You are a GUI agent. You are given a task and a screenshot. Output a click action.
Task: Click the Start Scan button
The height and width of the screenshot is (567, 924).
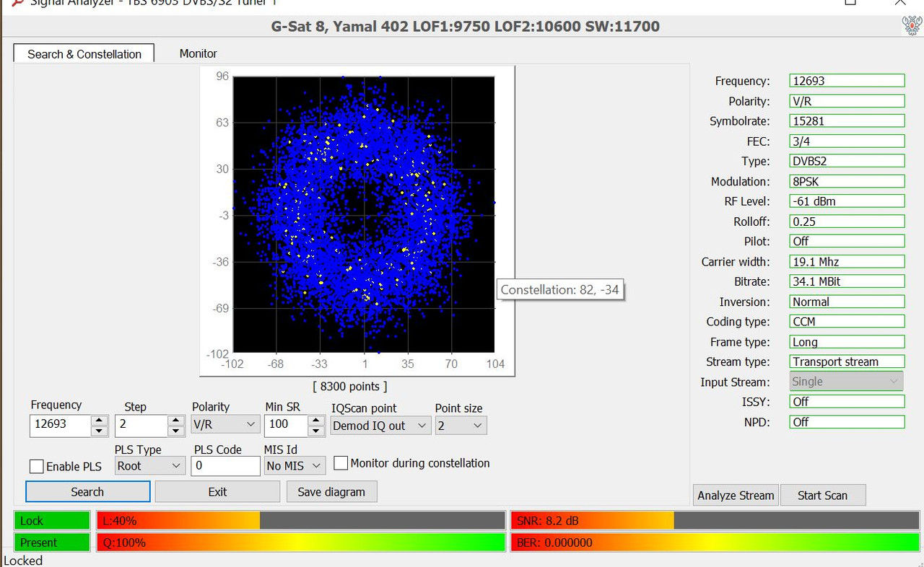822,495
